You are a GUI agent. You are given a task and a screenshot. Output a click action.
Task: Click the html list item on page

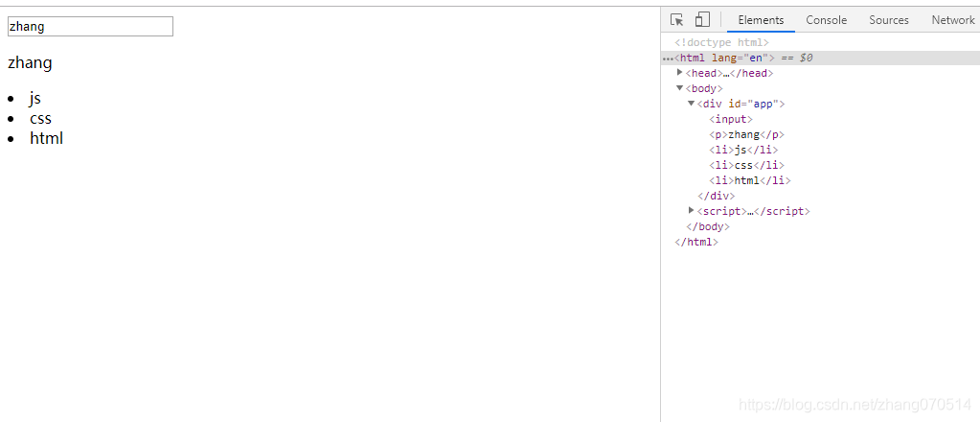pyautogui.click(x=46, y=138)
